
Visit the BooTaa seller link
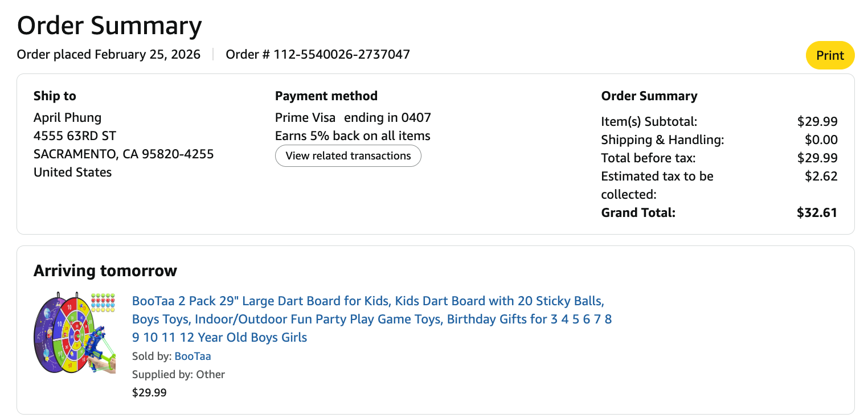193,356
